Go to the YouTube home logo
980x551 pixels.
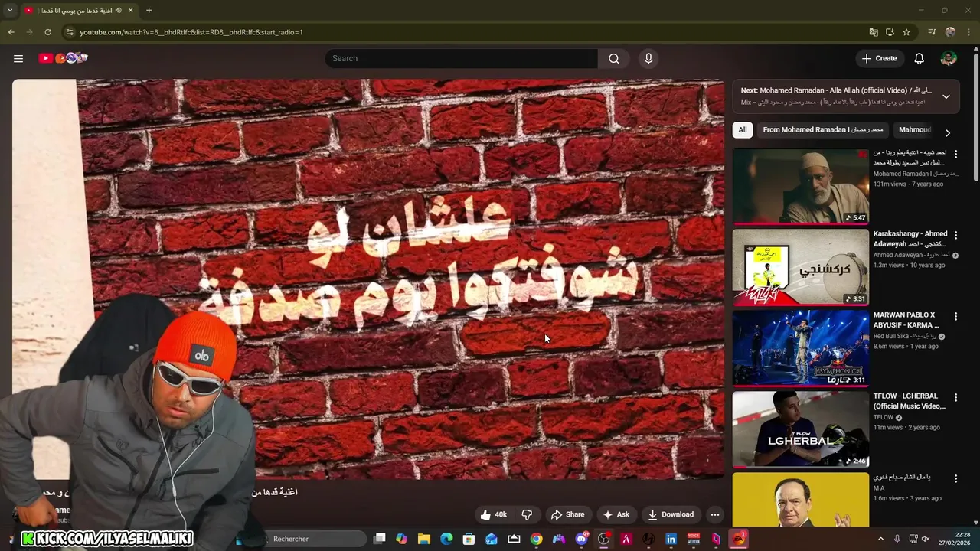(63, 58)
